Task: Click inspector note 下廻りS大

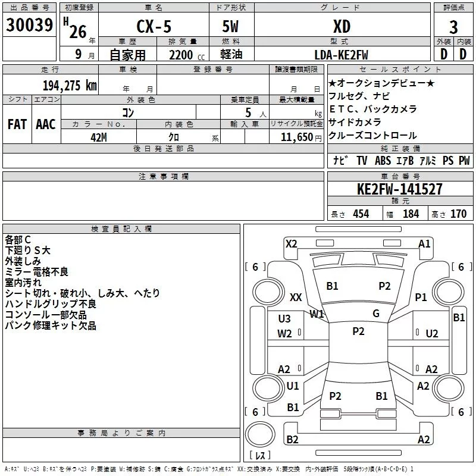Action: pyautogui.click(x=27, y=250)
